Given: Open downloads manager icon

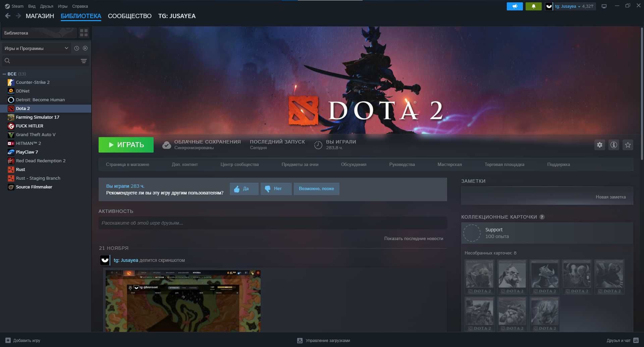Looking at the screenshot, I should tap(300, 341).
